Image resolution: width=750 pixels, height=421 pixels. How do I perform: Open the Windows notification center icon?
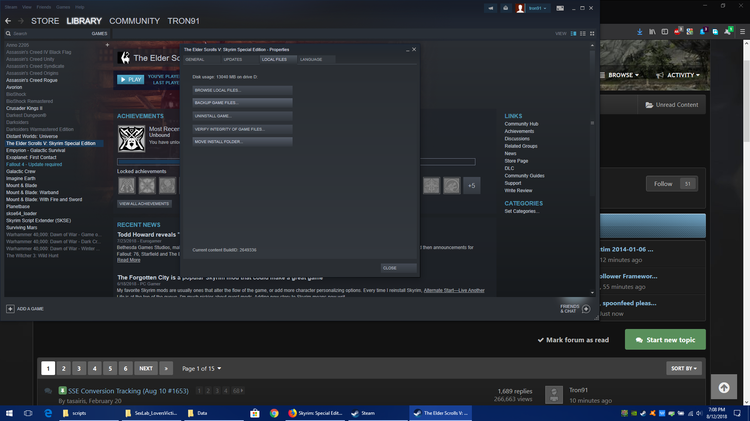click(737, 413)
